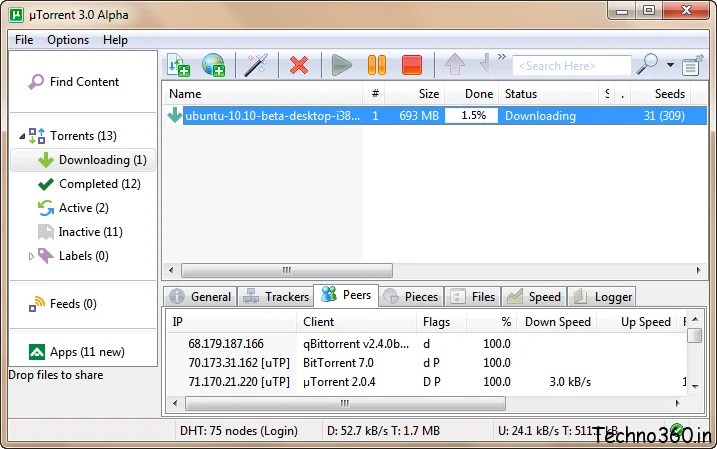Click the peers list scroll down arrow
The height and width of the screenshot is (449, 717).
point(695,386)
